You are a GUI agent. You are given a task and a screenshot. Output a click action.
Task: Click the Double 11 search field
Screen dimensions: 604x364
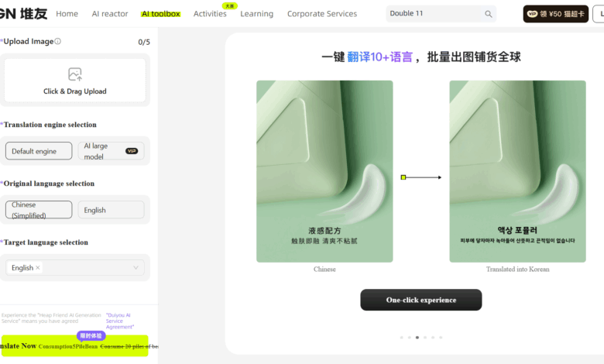(434, 14)
